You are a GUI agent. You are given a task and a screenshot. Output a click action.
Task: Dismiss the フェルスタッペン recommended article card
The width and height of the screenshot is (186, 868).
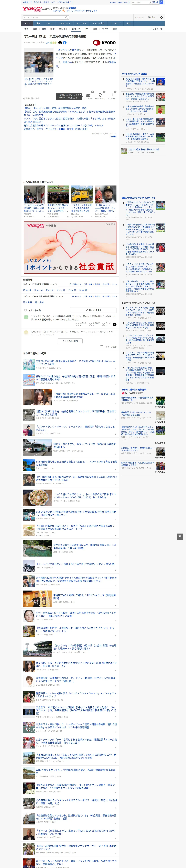[44, 217]
